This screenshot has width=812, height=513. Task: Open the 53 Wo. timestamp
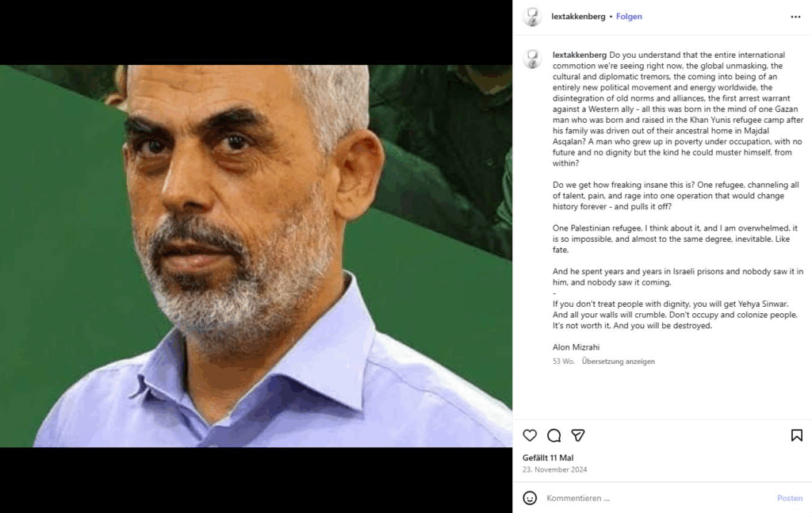(564, 362)
